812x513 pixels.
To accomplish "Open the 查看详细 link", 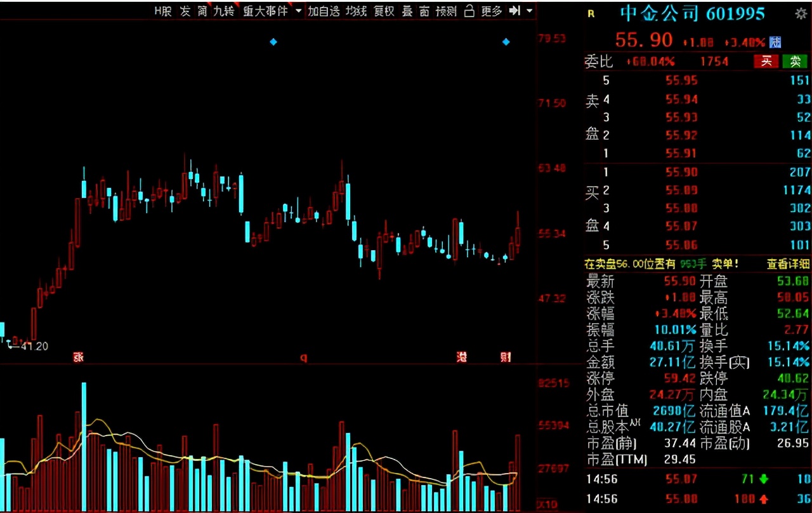I will tap(788, 263).
